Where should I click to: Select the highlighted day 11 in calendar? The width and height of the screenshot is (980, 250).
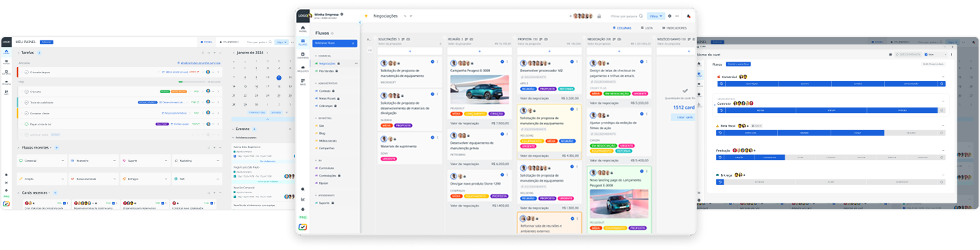tap(279, 77)
